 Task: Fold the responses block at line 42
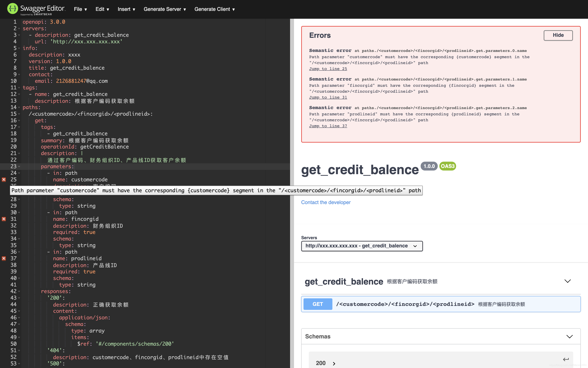coord(19,291)
